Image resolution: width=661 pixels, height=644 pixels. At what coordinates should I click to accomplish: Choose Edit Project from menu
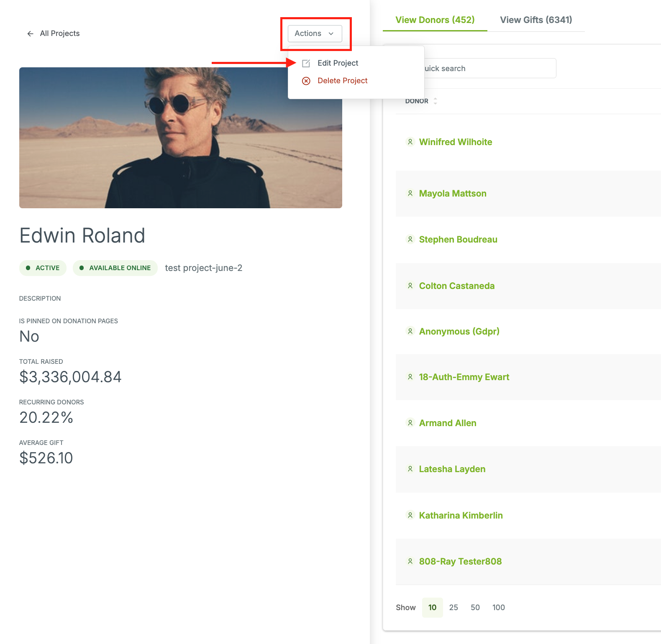(338, 63)
